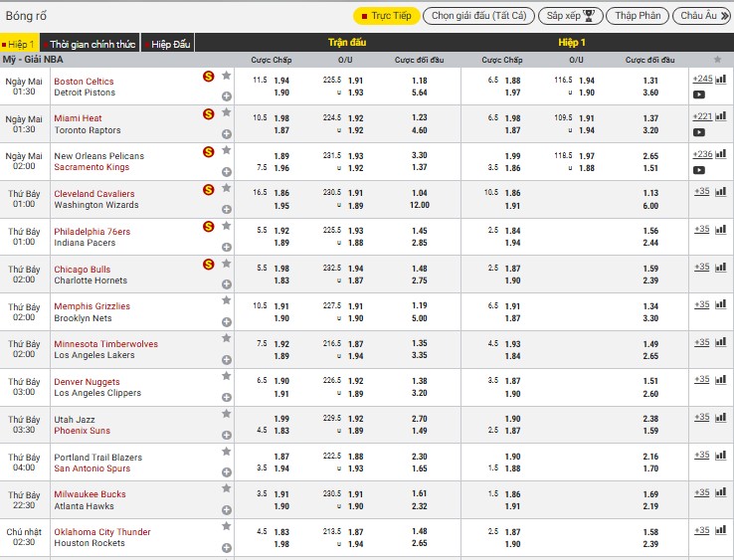Open bar chart for Chicago Bulls match

(721, 267)
